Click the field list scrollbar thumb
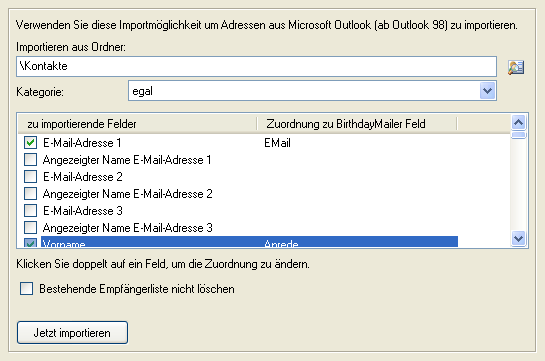 tap(519, 135)
